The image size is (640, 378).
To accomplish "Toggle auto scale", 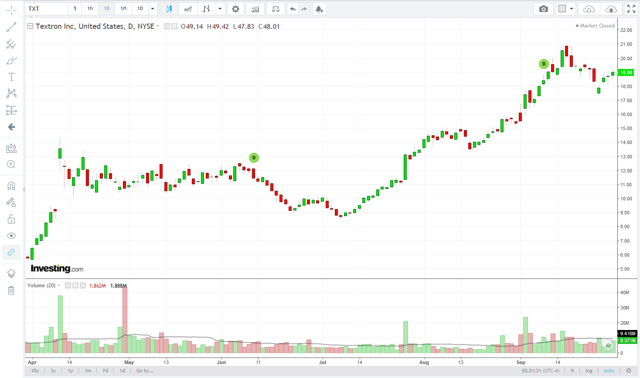I will point(609,371).
